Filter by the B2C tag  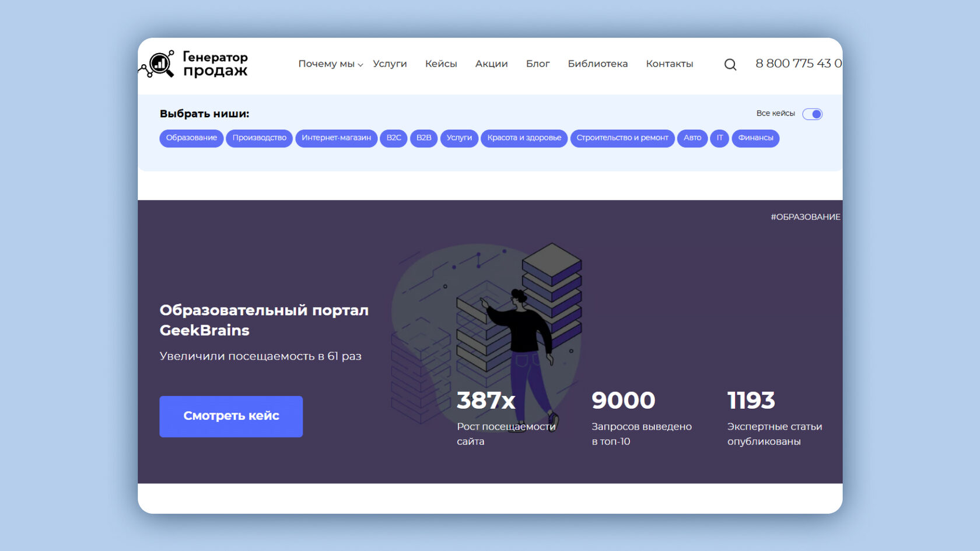click(x=394, y=138)
